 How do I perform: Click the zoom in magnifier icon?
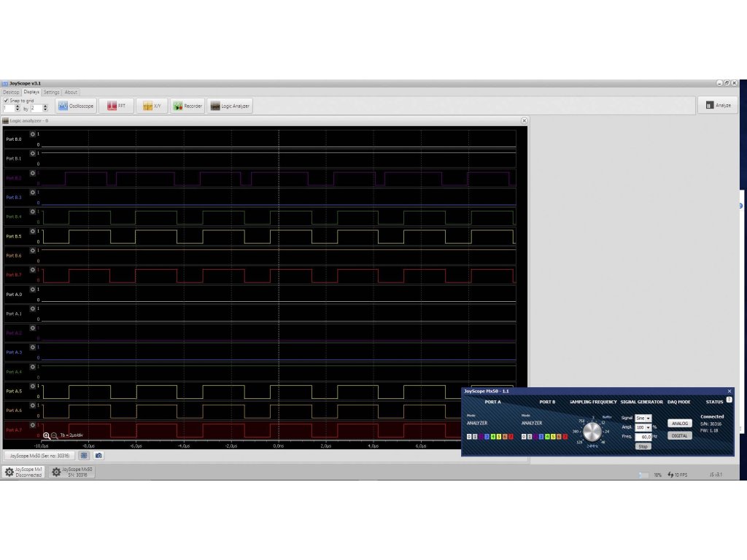point(47,435)
